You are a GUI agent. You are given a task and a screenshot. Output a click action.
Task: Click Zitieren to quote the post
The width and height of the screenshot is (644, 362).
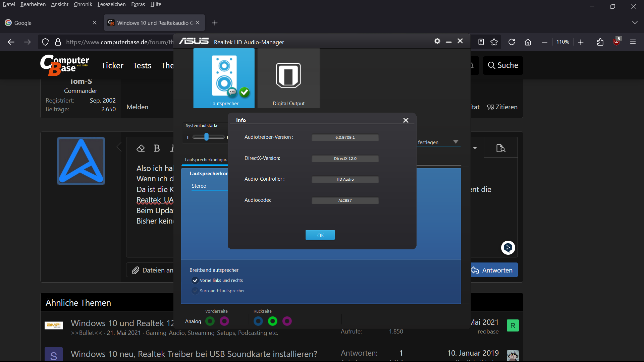point(502,107)
